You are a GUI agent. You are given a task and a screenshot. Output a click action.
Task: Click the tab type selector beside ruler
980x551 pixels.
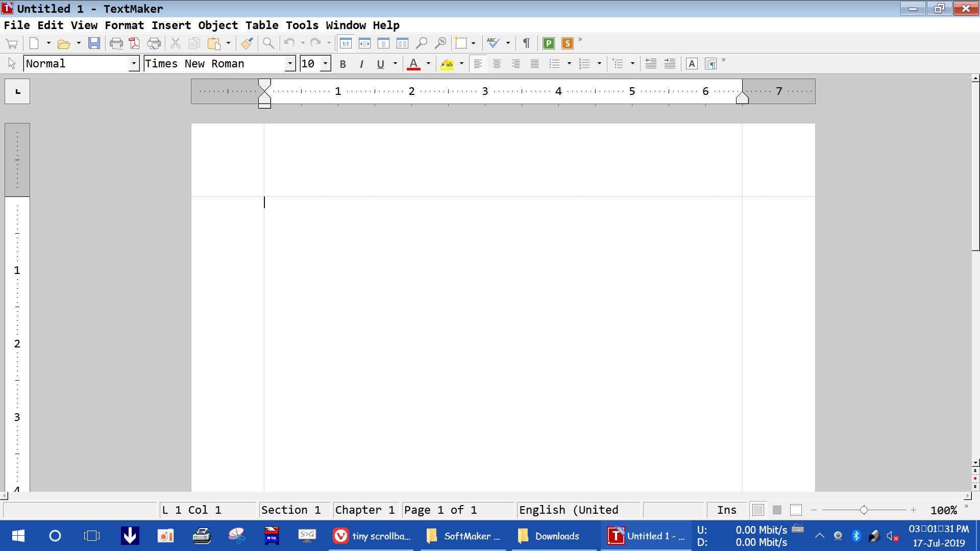[x=17, y=92]
